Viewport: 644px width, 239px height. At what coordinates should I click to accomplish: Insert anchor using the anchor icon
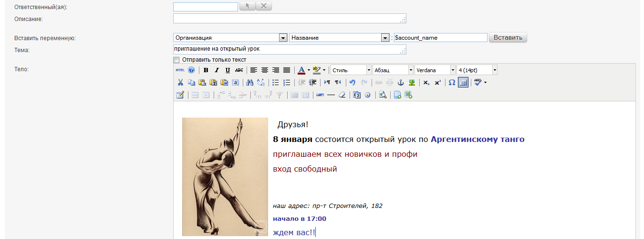coord(401,82)
